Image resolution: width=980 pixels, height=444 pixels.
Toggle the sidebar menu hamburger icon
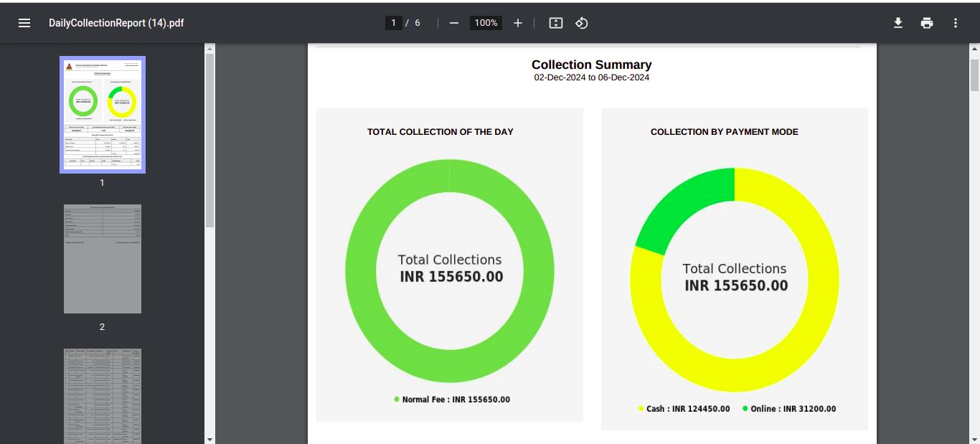[24, 23]
